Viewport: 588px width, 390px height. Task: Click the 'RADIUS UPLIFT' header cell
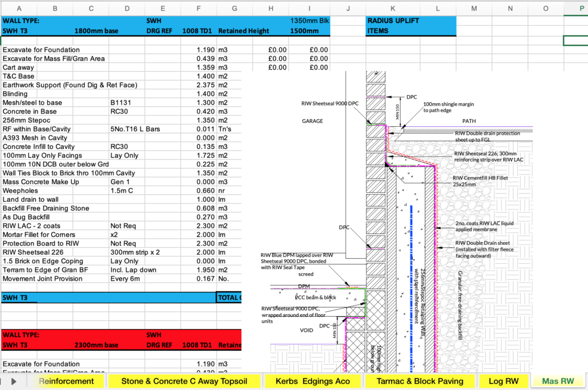[393, 21]
